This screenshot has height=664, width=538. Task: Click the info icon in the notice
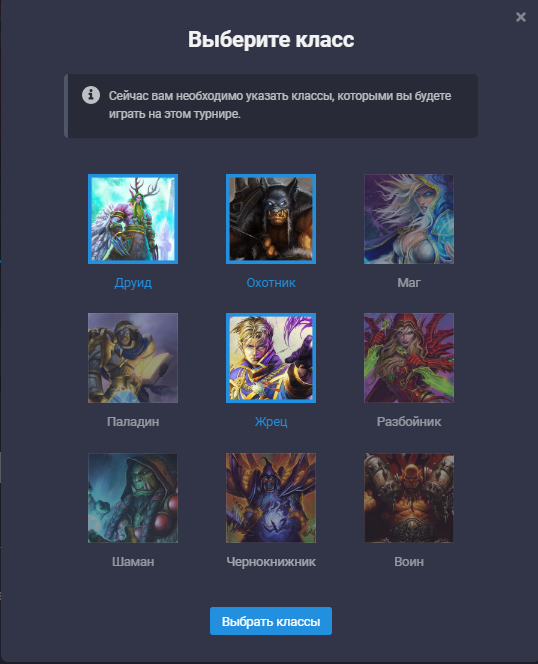[91, 95]
